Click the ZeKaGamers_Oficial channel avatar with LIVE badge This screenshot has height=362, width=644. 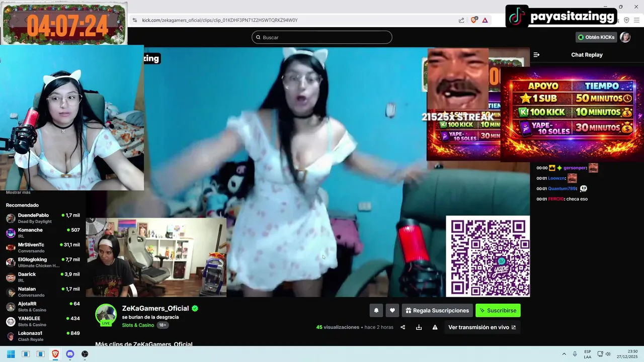(106, 315)
